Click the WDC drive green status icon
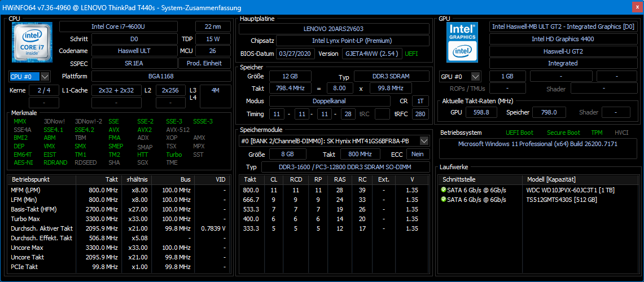Image resolution: width=644 pixels, height=282 pixels. [444, 190]
